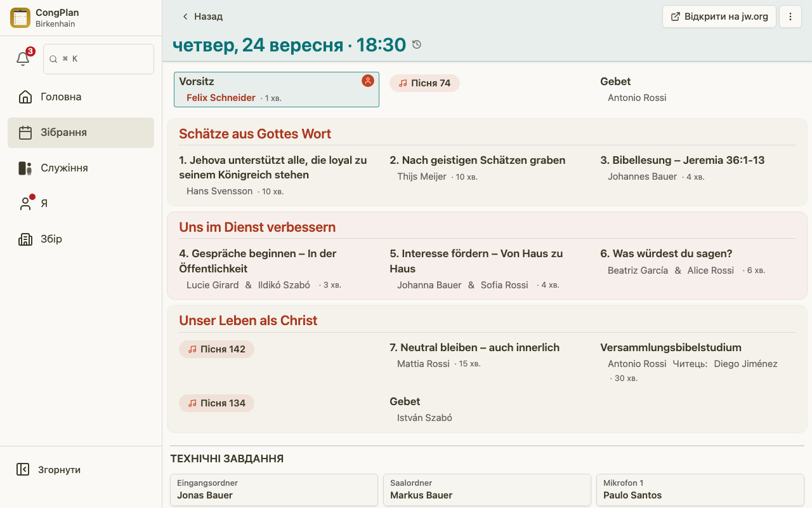Open the meeting history clock icon
The height and width of the screenshot is (508, 812).
[x=417, y=44]
